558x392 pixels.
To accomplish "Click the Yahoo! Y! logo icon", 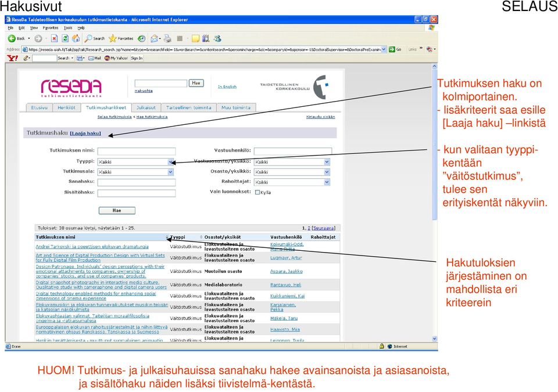I will [12, 58].
